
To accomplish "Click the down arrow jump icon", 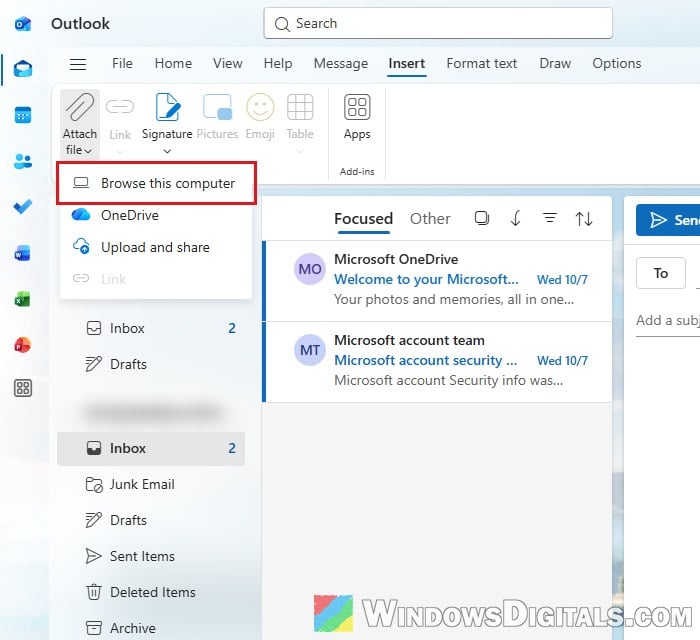I will (516, 218).
